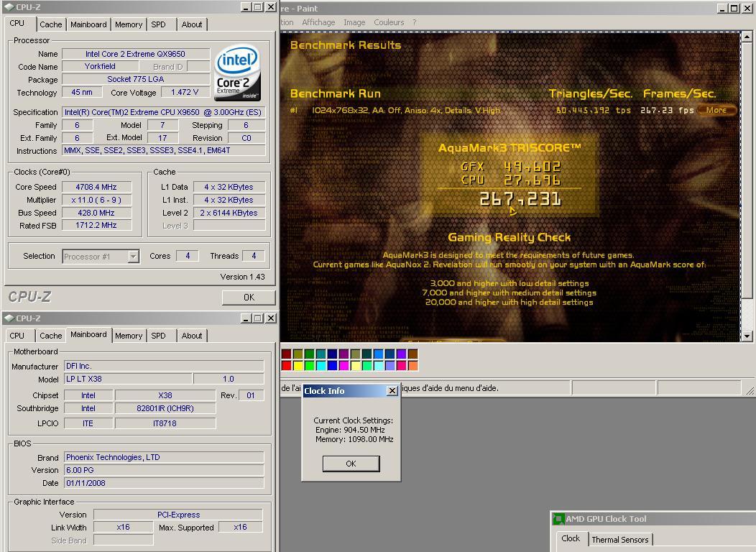The image size is (756, 552).
Task: Open the Couleurs menu in Paint
Action: pos(389,22)
